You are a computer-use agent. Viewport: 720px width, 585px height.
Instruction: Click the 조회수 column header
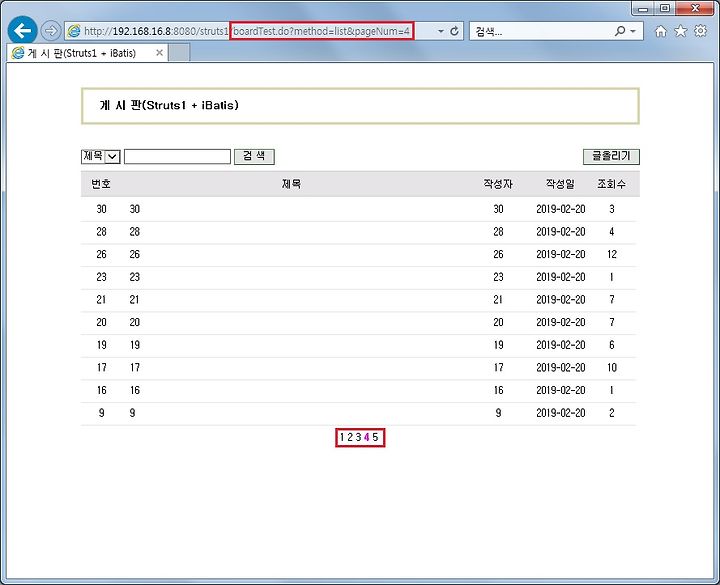[x=611, y=184]
